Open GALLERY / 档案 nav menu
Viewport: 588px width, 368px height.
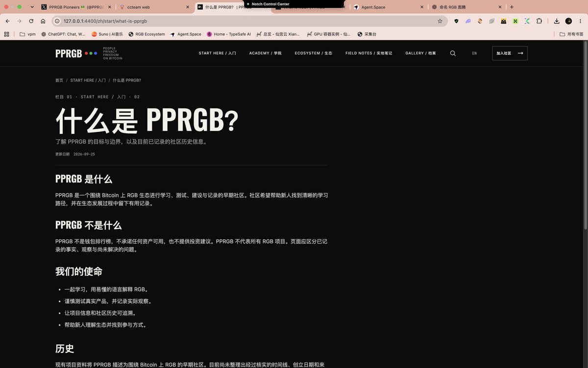pos(420,53)
